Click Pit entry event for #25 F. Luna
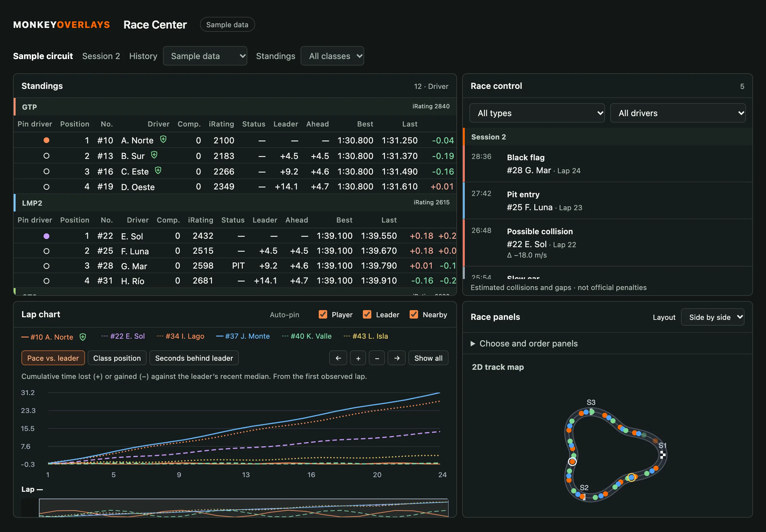The height and width of the screenshot is (532, 766). pyautogui.click(x=608, y=201)
